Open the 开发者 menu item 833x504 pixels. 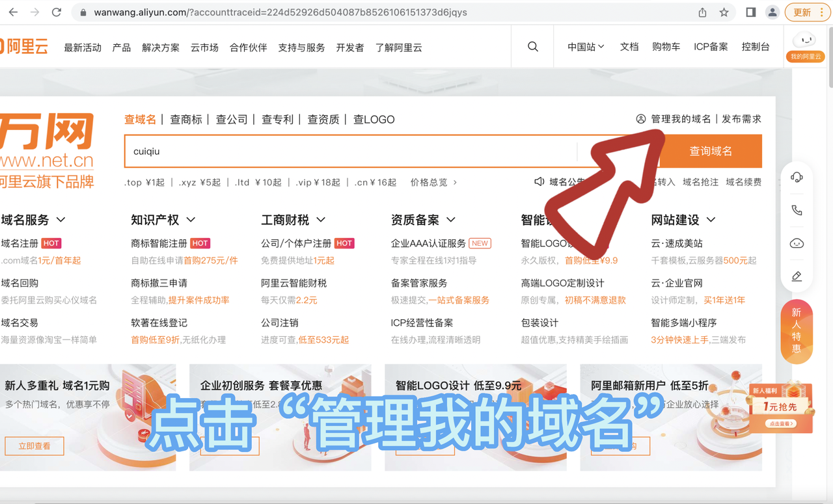point(350,47)
